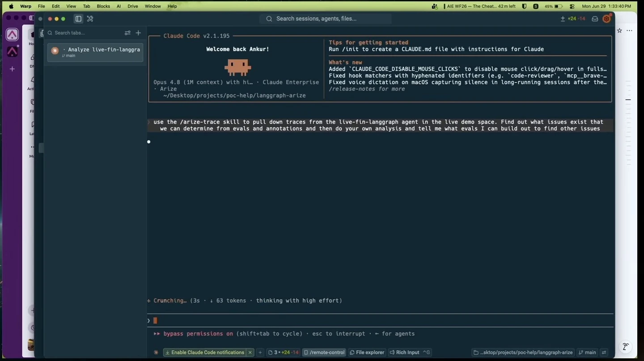This screenshot has width=644, height=361.
Task: Click the Claude icon on Analyze tab
Action: click(x=55, y=51)
